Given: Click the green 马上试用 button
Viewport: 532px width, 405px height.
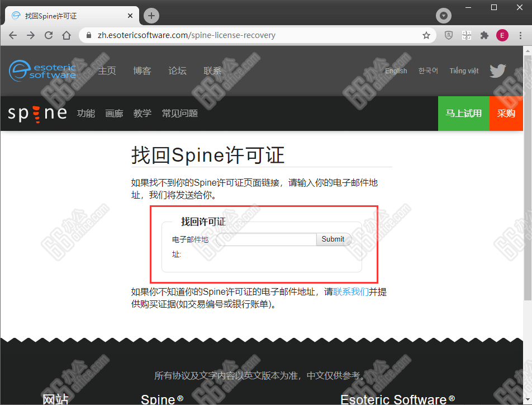Looking at the screenshot, I should 464,114.
